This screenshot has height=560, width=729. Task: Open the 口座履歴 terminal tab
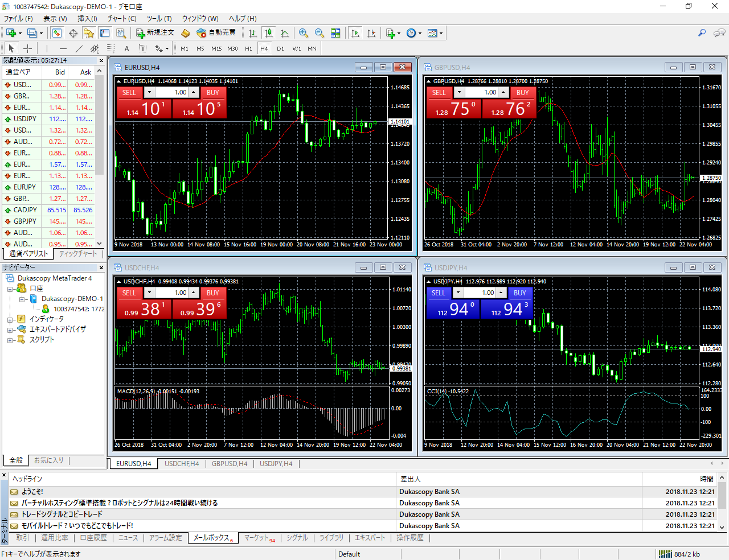pyautogui.click(x=93, y=538)
